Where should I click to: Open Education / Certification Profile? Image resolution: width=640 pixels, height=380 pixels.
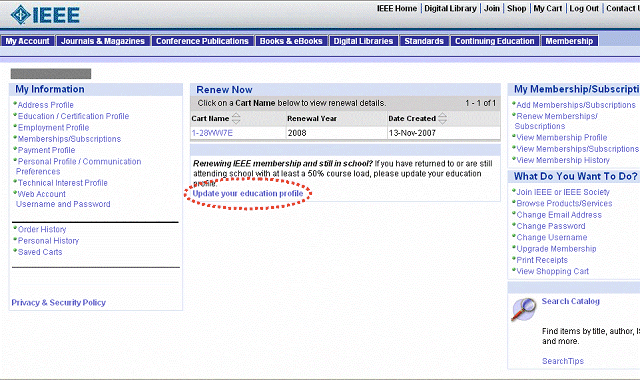(x=73, y=116)
